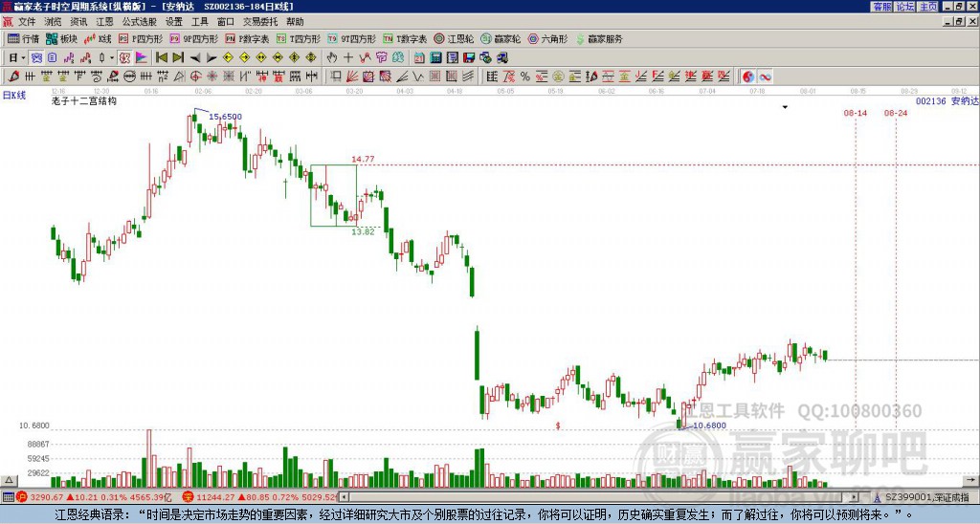Open the 江恩轮 Gann wheel

454,38
